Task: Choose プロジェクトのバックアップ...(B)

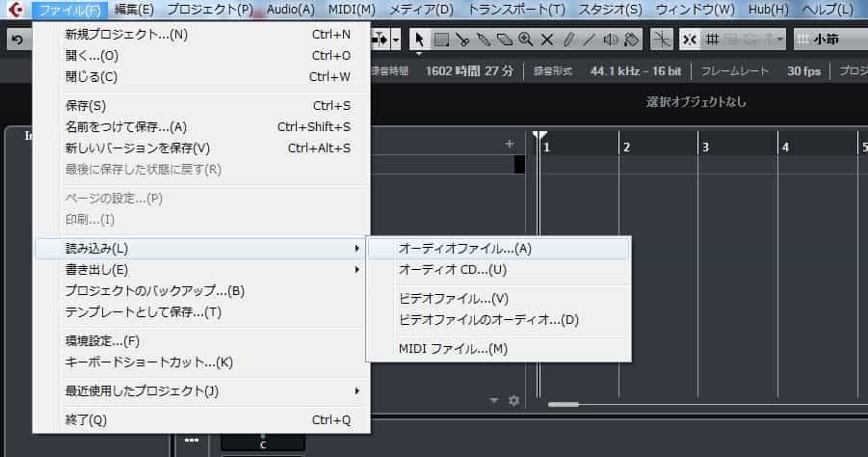Action: 201,291
